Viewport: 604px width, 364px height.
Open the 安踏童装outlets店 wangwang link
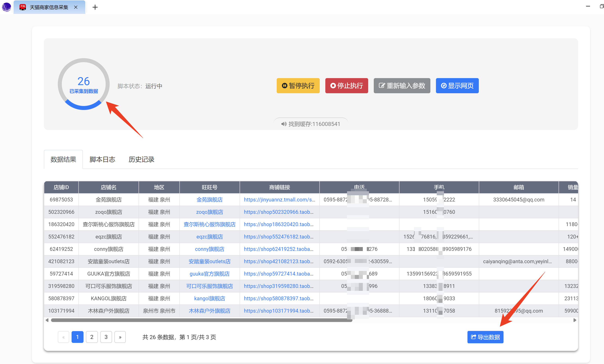(210, 261)
